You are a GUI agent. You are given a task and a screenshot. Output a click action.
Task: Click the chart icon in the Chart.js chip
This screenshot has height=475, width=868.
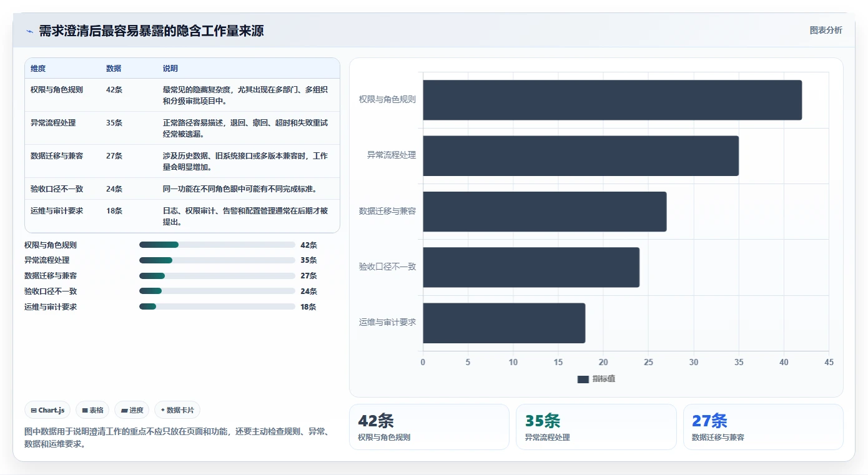34,410
